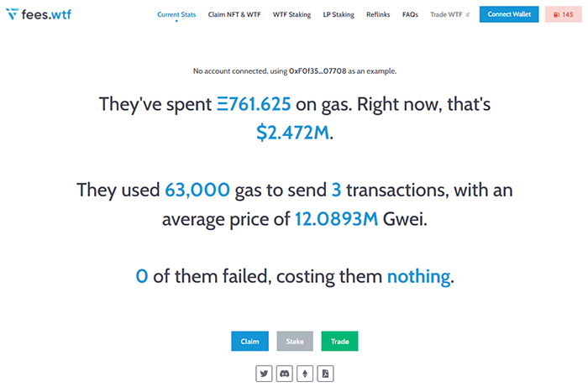Screen dimensions: 588x392
Task: Open the Claim NFT & WTF page
Action: (x=234, y=14)
